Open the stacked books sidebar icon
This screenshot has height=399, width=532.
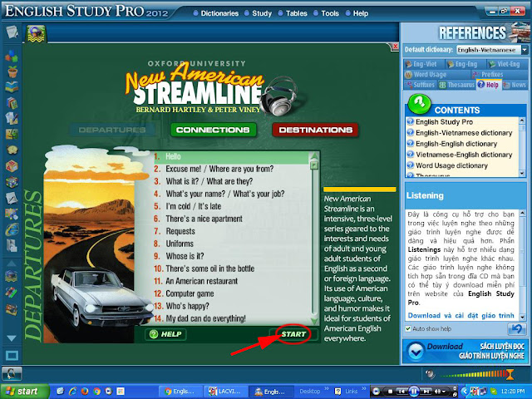(12, 103)
